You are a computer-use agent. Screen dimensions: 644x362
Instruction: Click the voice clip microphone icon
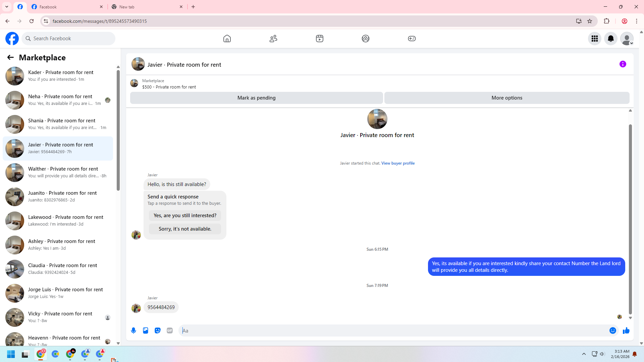pyautogui.click(x=133, y=330)
